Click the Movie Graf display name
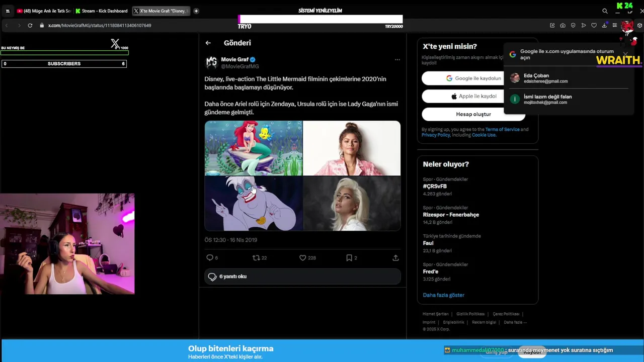 tap(234, 59)
